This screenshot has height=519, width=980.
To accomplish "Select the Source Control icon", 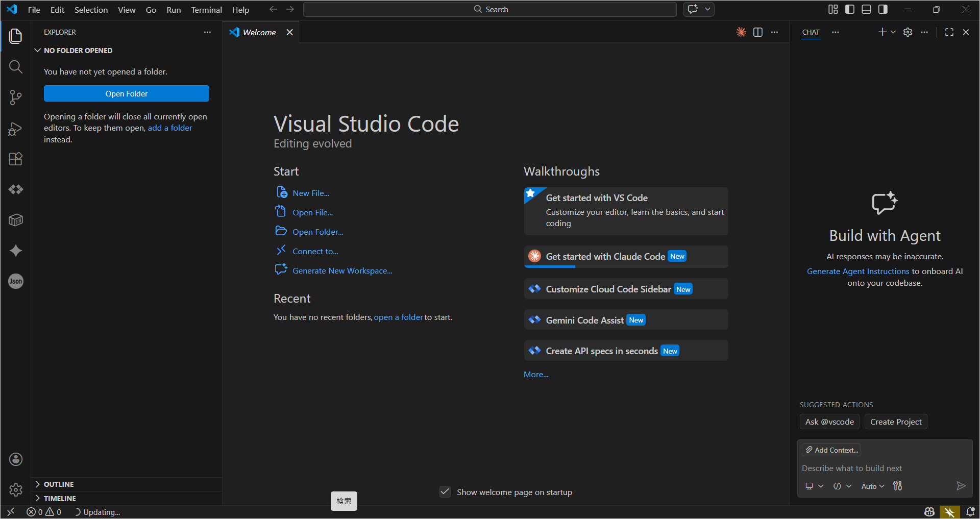I will pos(16,97).
